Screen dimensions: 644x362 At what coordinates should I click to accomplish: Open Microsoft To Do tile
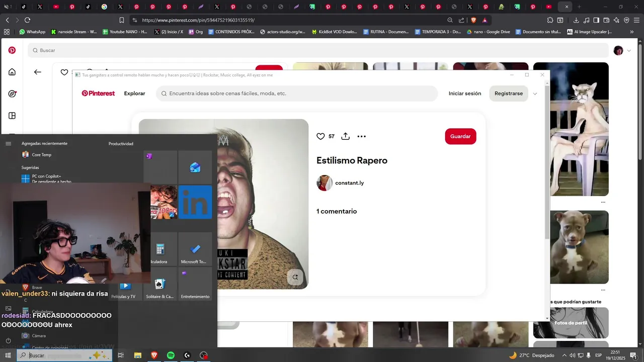[x=195, y=249]
